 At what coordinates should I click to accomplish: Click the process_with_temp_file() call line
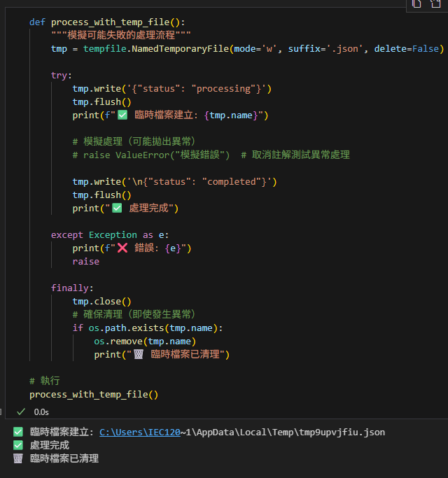click(94, 395)
